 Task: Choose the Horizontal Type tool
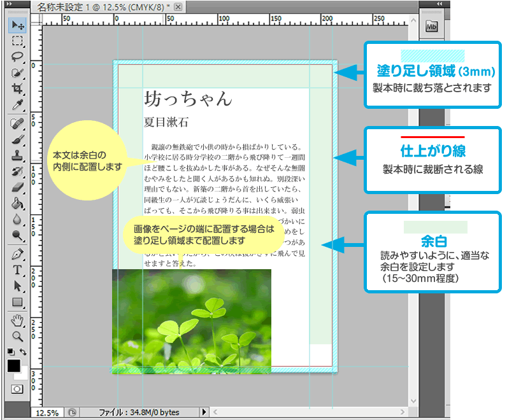[x=17, y=270]
